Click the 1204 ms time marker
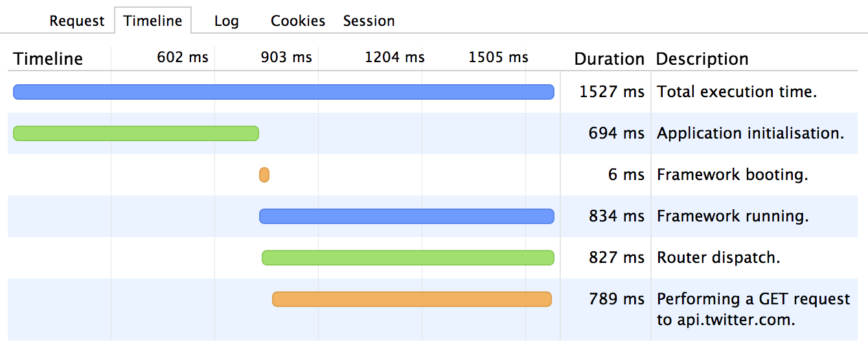The width and height of the screenshot is (868, 351). [394, 57]
